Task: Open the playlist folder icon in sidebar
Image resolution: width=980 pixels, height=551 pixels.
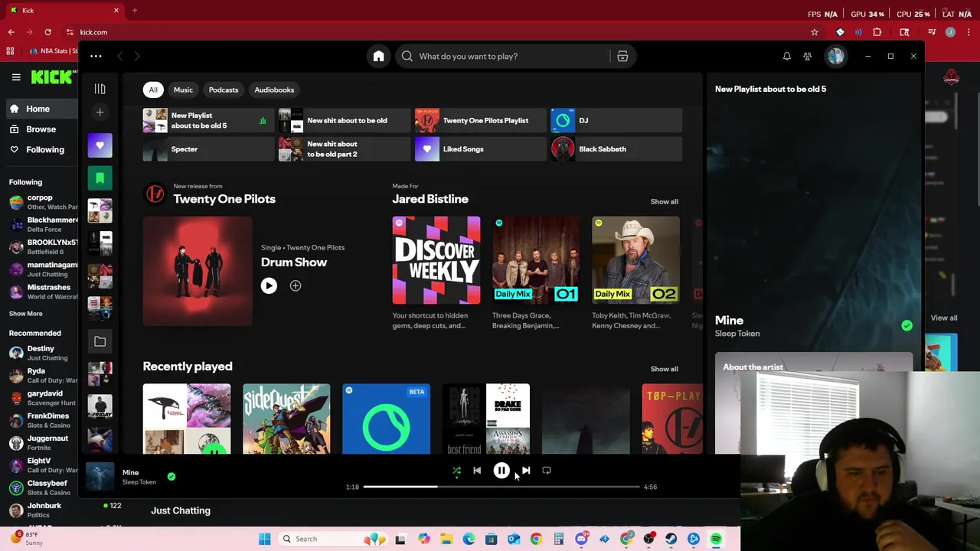Action: click(100, 341)
